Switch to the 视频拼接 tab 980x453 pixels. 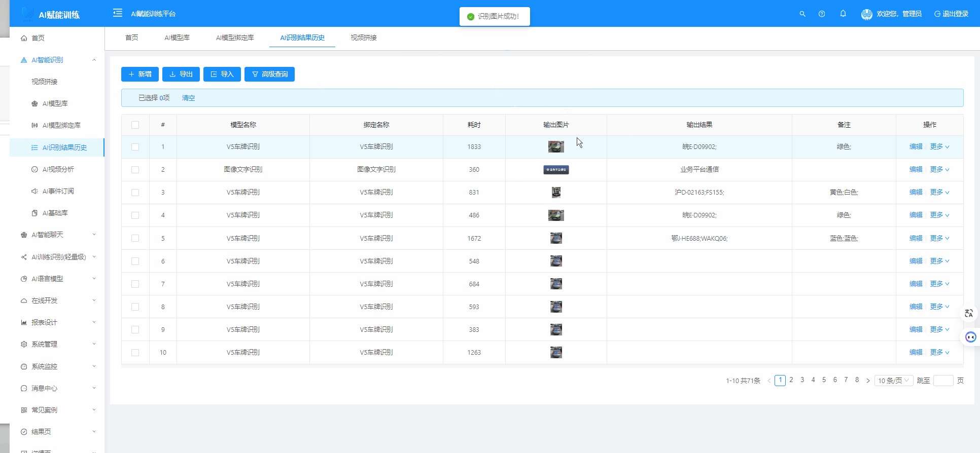(364, 37)
